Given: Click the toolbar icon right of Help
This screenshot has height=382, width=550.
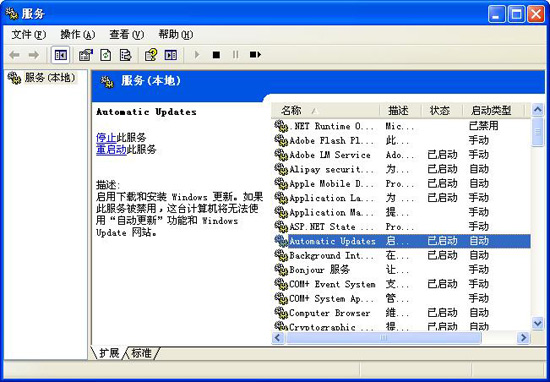Looking at the screenshot, I should coord(171,55).
